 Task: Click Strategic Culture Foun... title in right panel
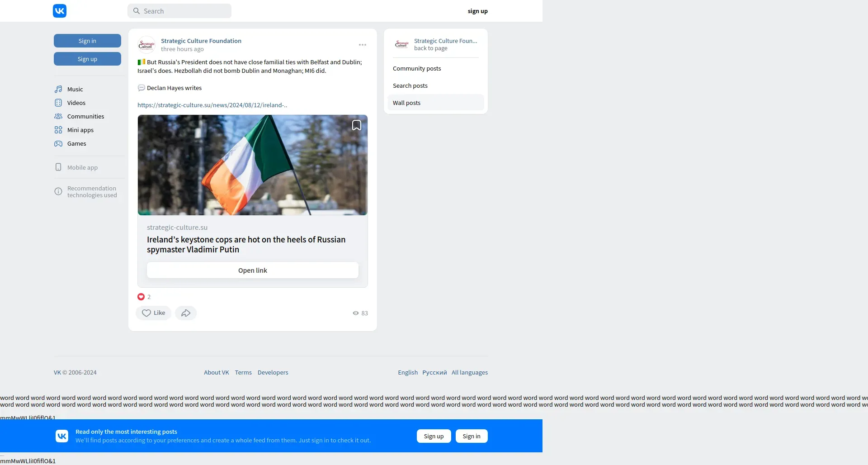pyautogui.click(x=446, y=41)
